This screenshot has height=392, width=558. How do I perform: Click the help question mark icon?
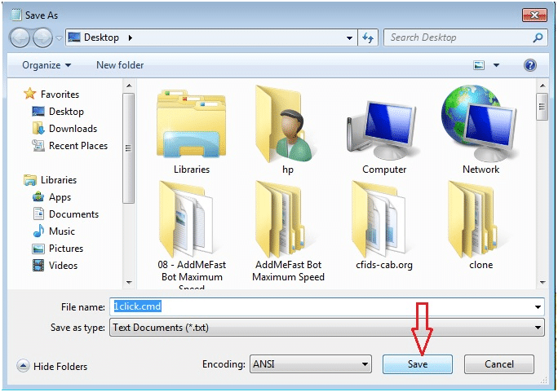coord(529,65)
